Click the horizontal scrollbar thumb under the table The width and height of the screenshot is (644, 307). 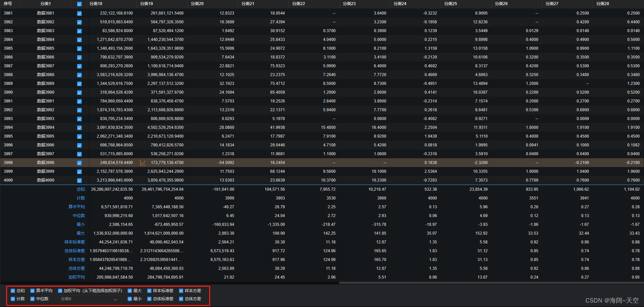[491, 283]
